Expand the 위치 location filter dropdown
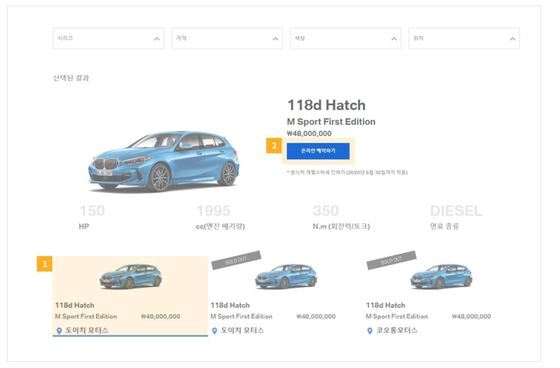 [464, 38]
